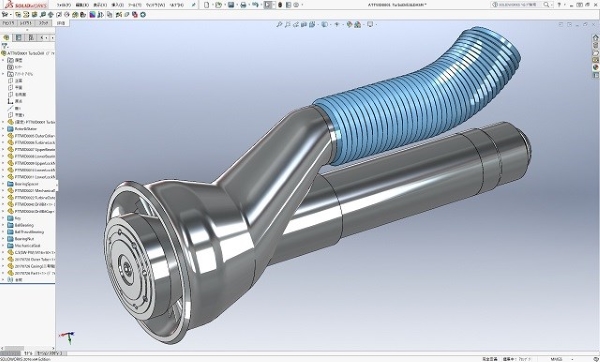
Task: Select the Zoom to Fit view icon
Action: point(279,24)
